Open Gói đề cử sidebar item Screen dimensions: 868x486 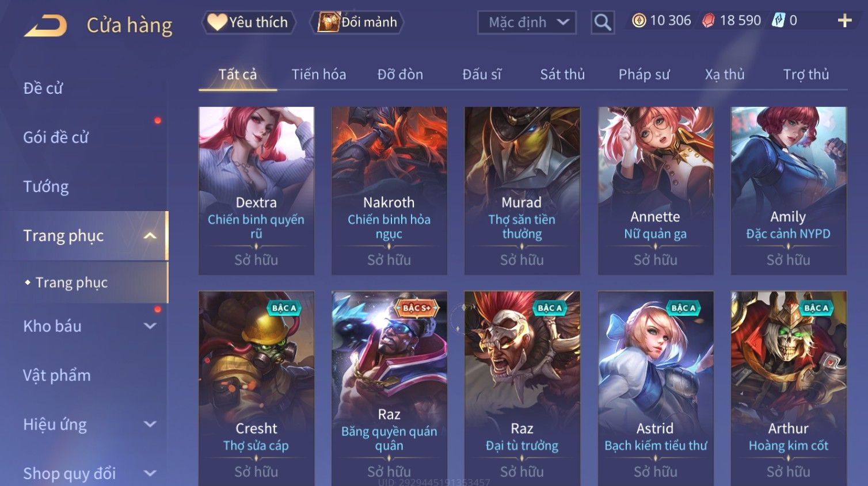pyautogui.click(x=56, y=137)
